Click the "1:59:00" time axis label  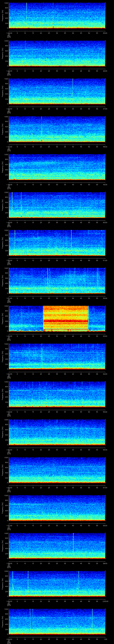pyautogui.click(x=9, y=601)
